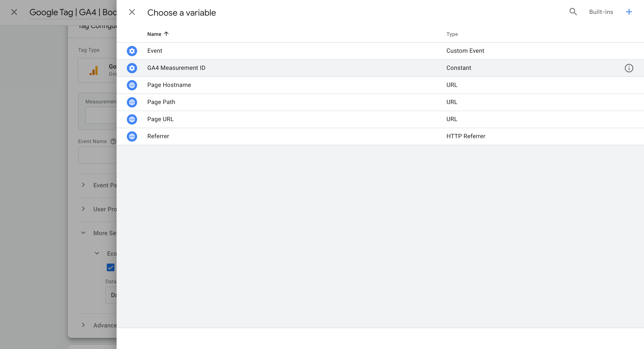Open the variable search magnifier
This screenshot has height=349, width=644.
(573, 12)
